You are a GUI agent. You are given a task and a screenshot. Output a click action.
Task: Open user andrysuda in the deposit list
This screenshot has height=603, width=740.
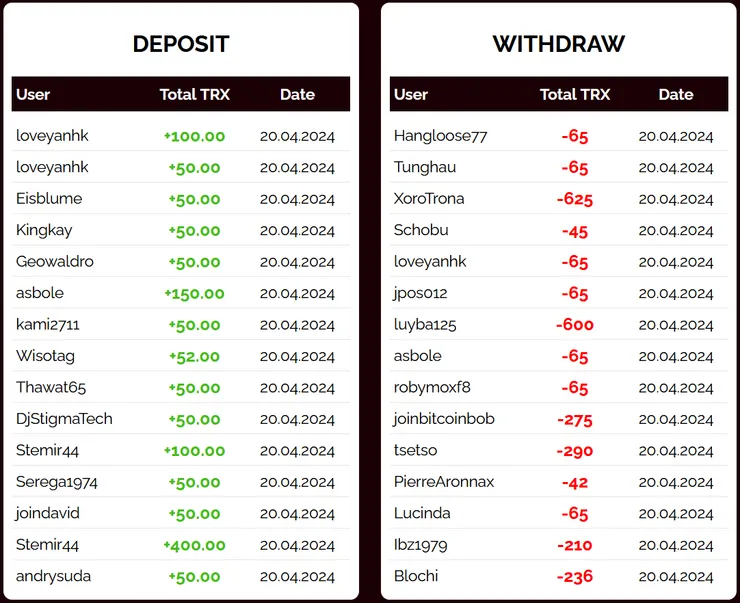click(x=52, y=577)
